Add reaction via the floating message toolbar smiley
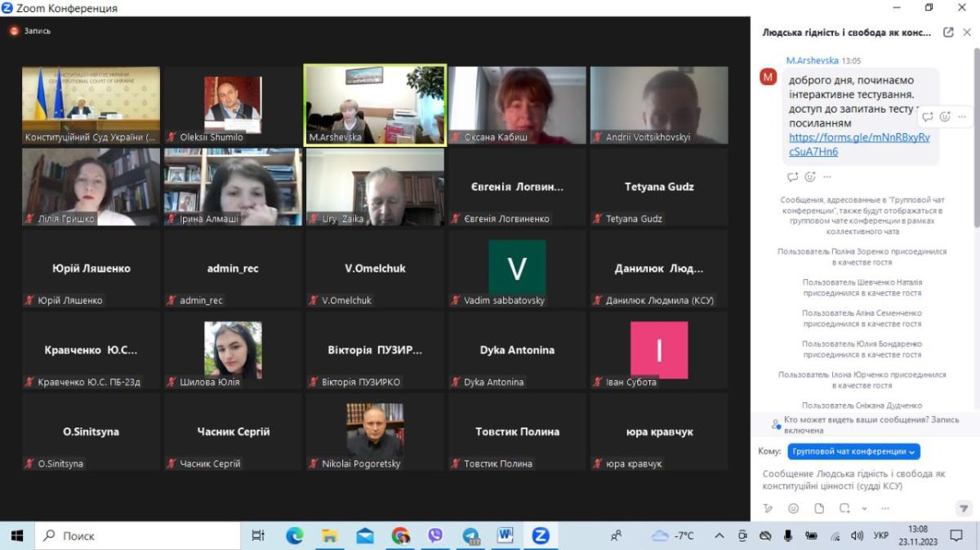Image resolution: width=980 pixels, height=550 pixels. (x=945, y=117)
